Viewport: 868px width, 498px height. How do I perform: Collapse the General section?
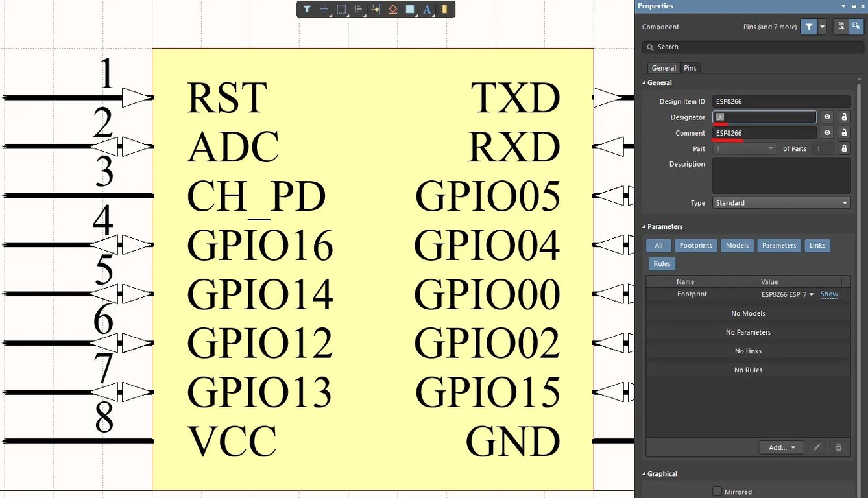click(x=657, y=82)
